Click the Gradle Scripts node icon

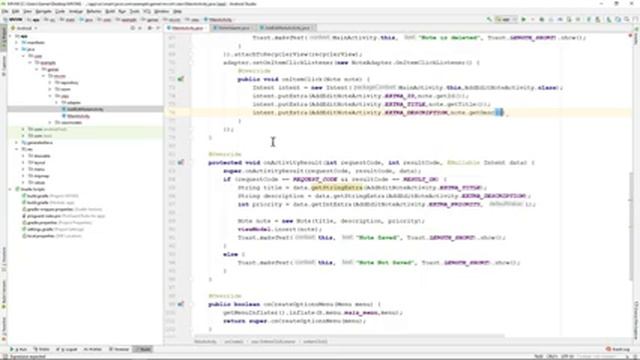click(17, 189)
